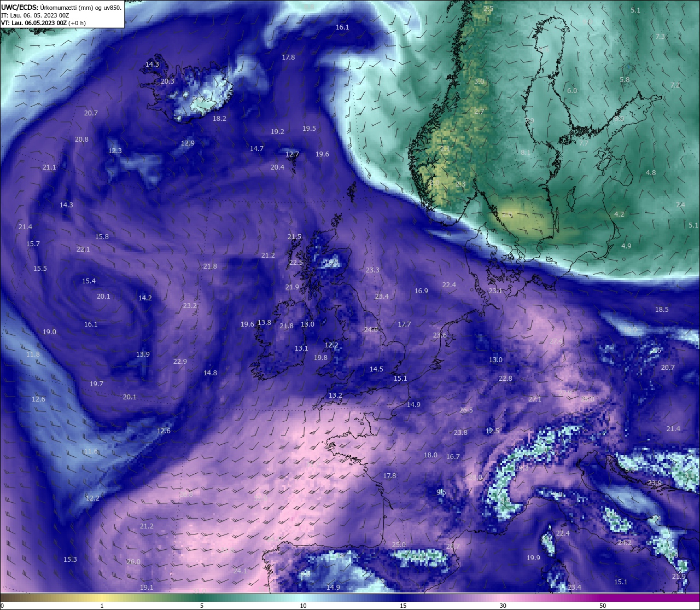
Task: Click the 21.1 value at left edge
Action: (49, 167)
